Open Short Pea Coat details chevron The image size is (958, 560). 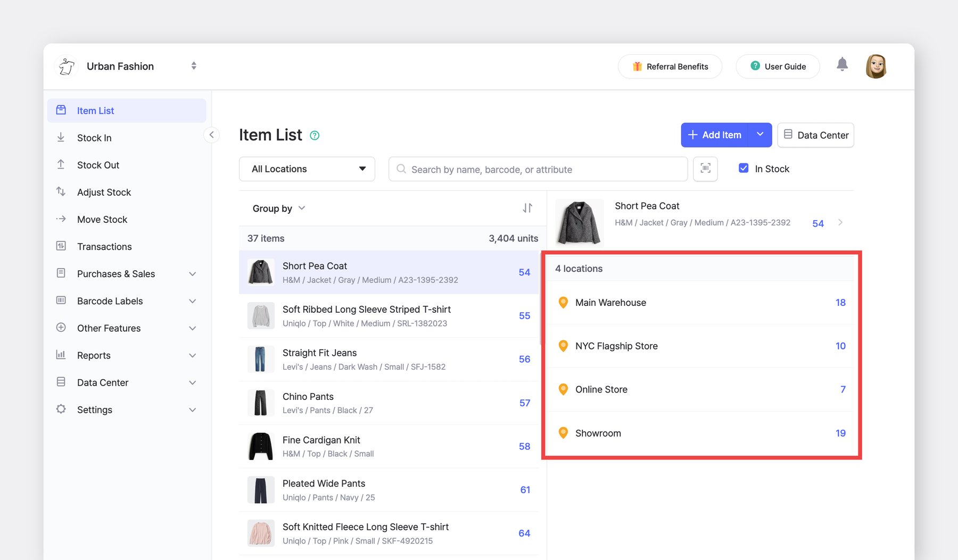[840, 222]
